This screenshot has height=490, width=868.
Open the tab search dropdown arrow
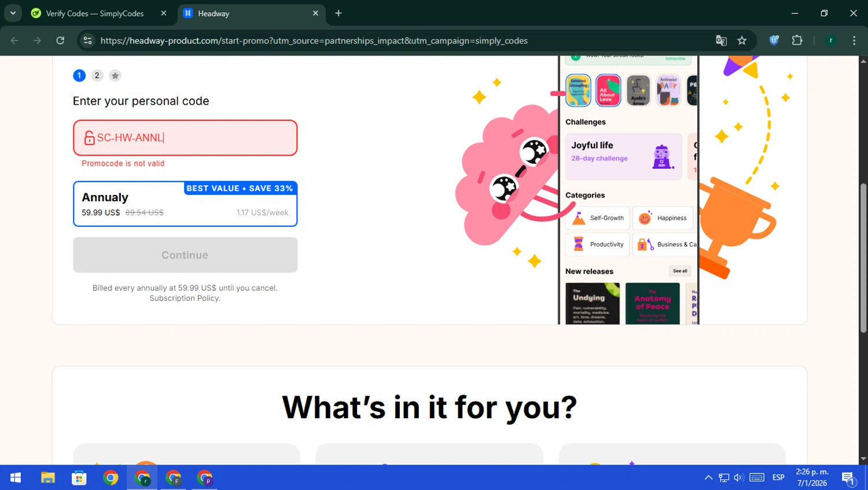pos(13,13)
